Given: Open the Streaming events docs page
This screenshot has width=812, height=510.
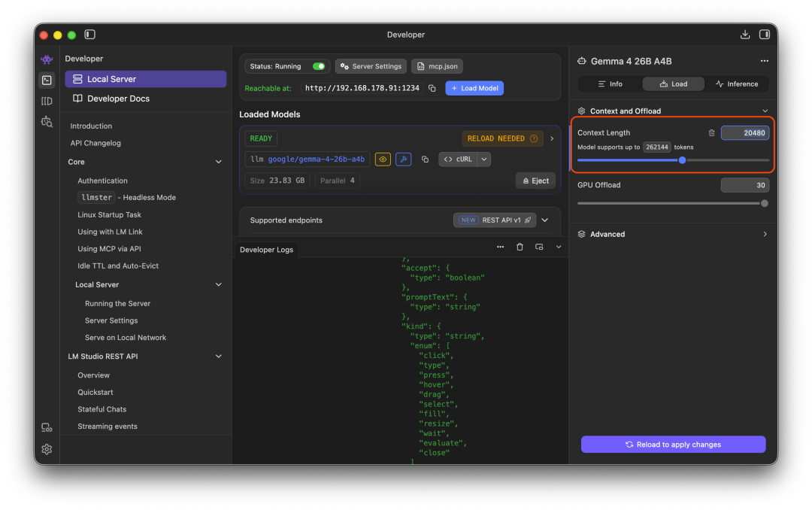Looking at the screenshot, I should tap(108, 426).
